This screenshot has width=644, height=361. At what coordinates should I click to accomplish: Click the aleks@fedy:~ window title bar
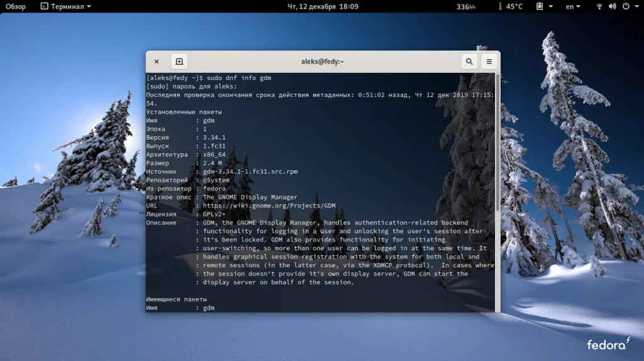[x=323, y=62]
